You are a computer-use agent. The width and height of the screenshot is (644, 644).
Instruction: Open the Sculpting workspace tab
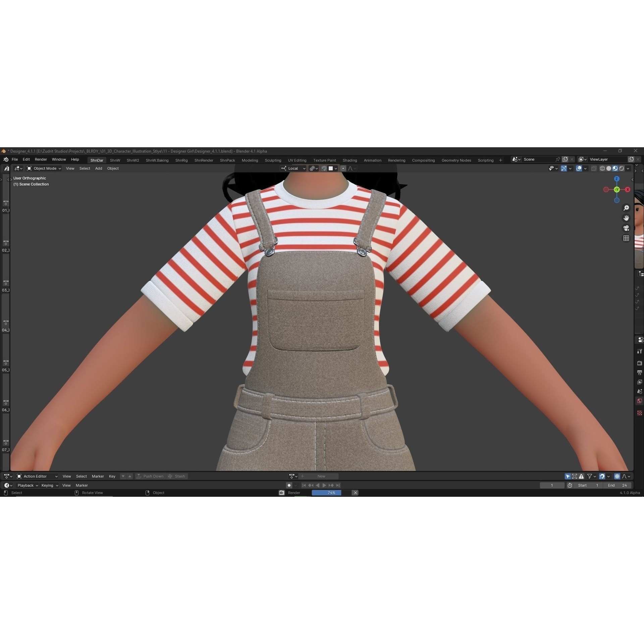click(273, 160)
